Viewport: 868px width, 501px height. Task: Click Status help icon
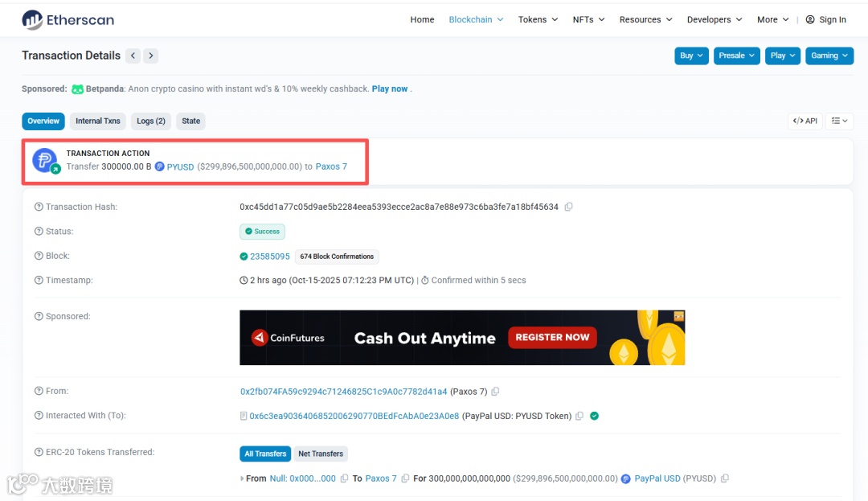click(x=39, y=232)
